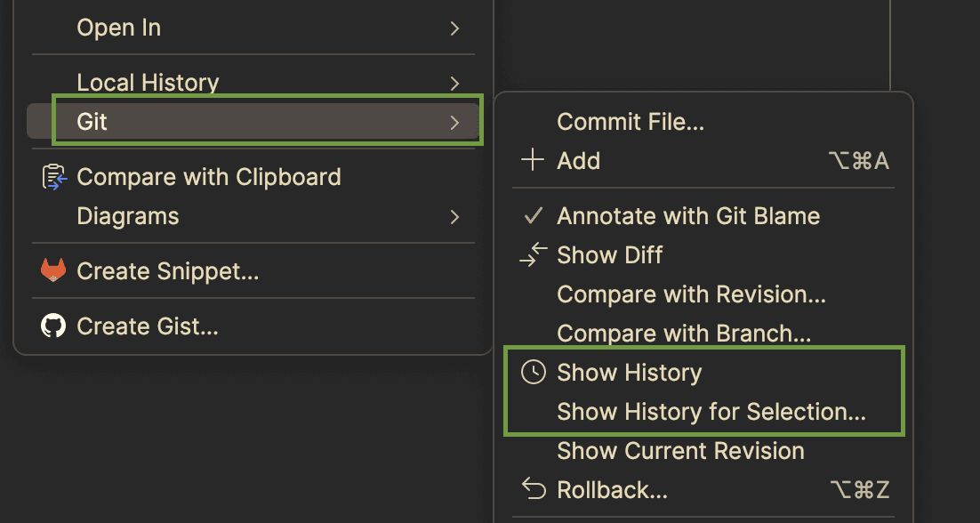Click the Show Diff arrows icon
The height and width of the screenshot is (523, 980).
coord(533,255)
